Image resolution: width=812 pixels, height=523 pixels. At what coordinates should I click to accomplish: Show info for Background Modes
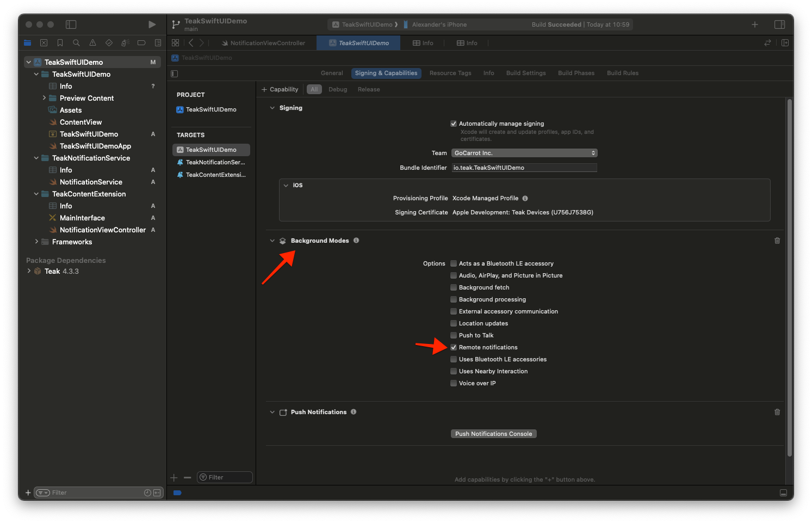tap(356, 241)
